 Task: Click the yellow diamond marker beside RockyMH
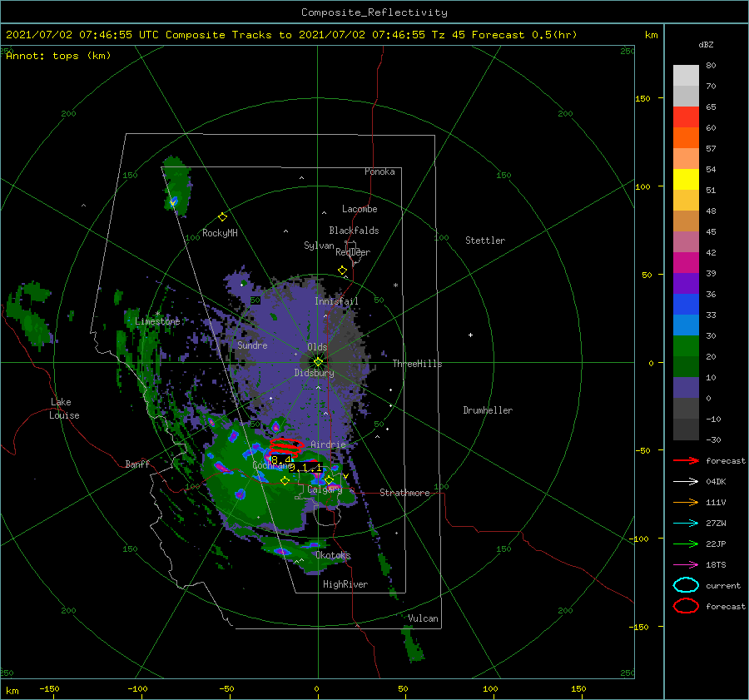tap(222, 217)
